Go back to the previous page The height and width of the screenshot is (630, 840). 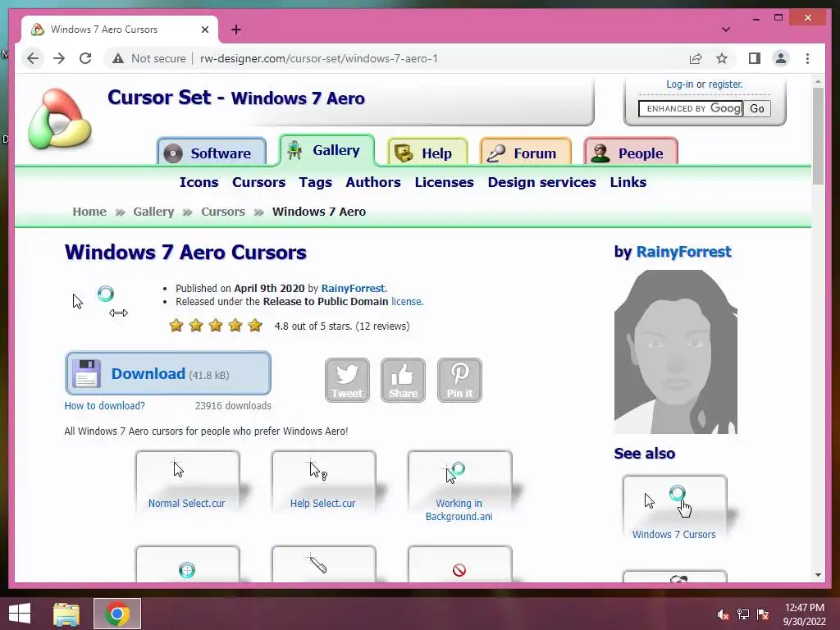click(33, 58)
